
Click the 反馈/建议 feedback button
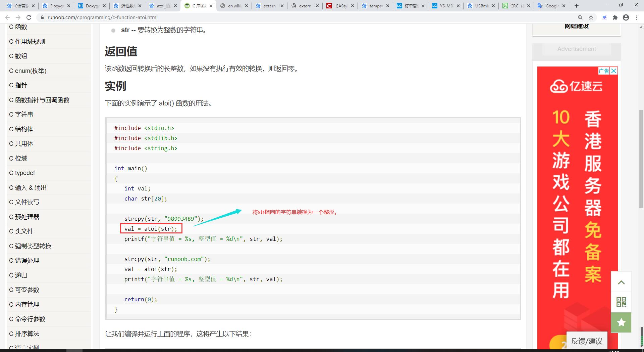tap(587, 341)
